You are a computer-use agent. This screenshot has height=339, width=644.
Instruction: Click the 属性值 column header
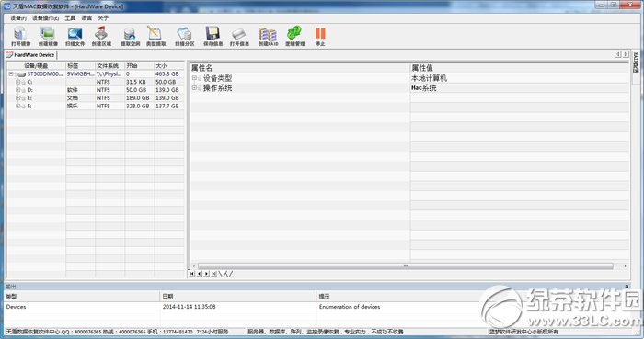[519, 68]
